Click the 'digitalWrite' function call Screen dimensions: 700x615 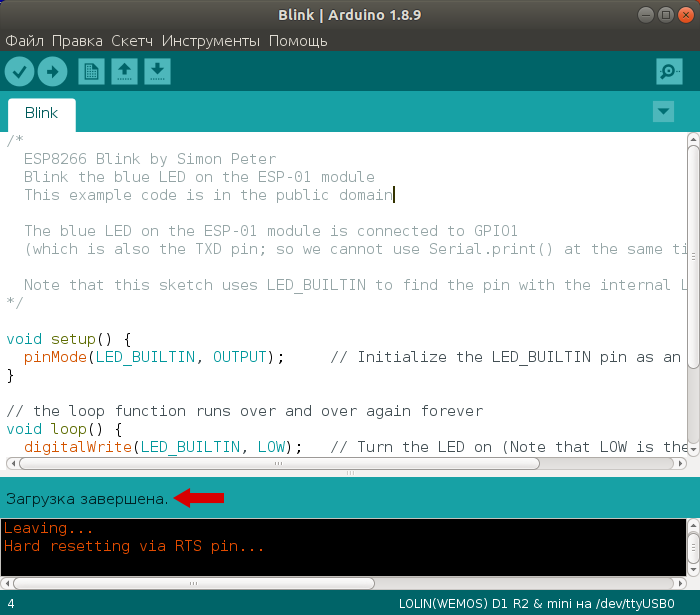click(x=78, y=447)
